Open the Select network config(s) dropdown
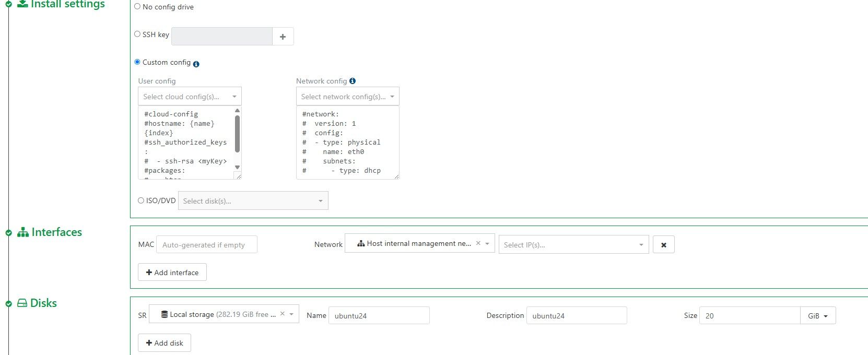Image resolution: width=868 pixels, height=355 pixels. click(347, 97)
